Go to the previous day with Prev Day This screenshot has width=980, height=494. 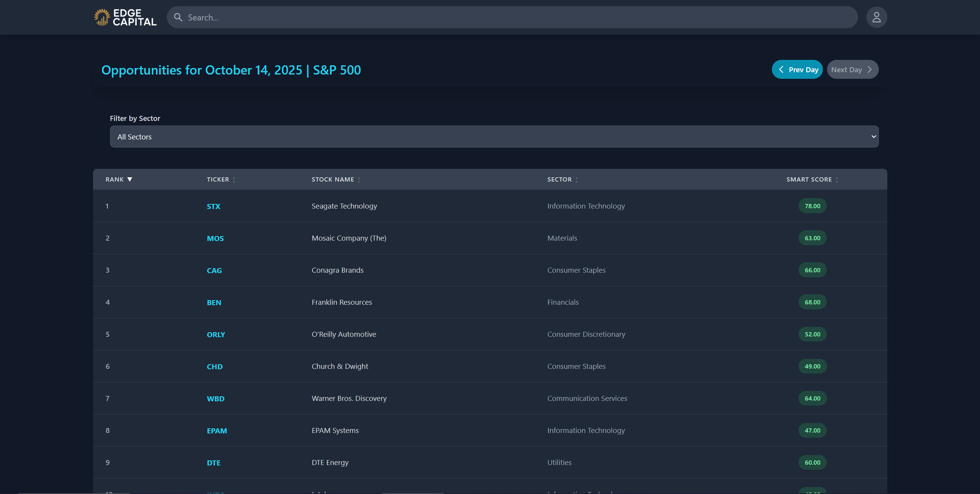click(797, 69)
